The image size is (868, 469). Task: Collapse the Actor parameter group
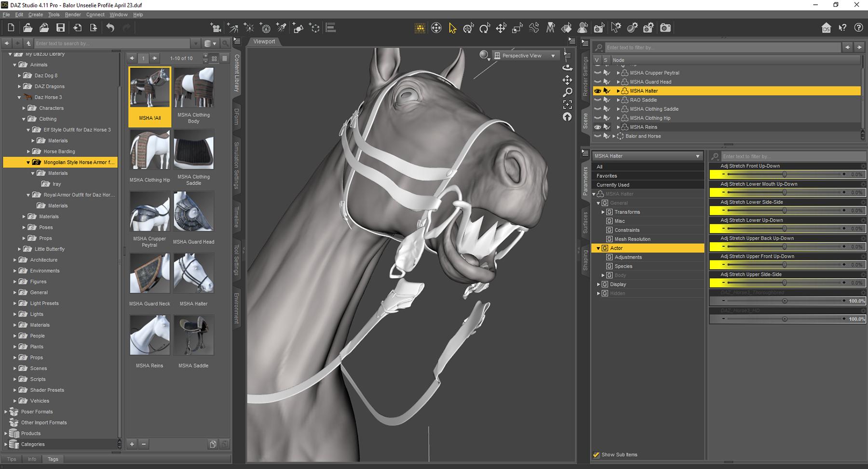click(598, 248)
